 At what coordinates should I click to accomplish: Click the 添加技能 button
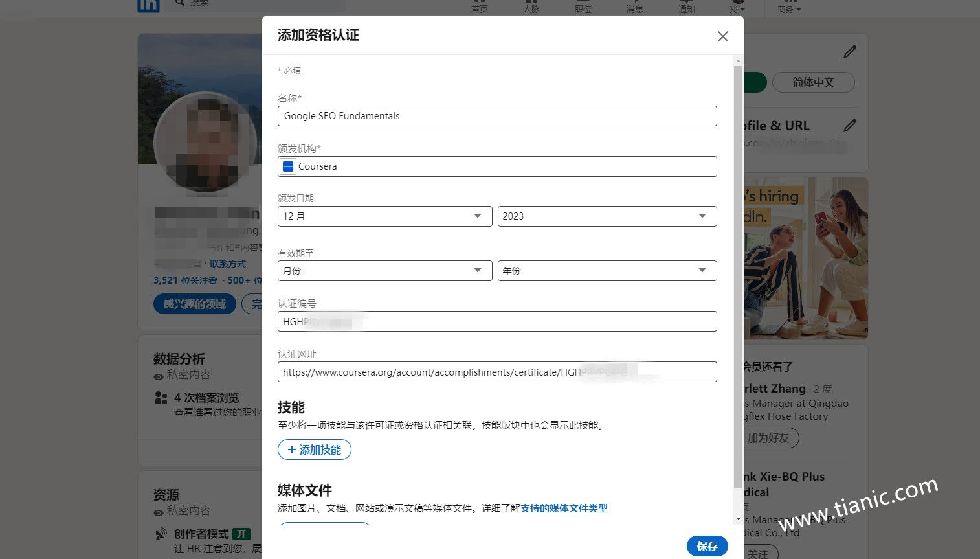[315, 450]
